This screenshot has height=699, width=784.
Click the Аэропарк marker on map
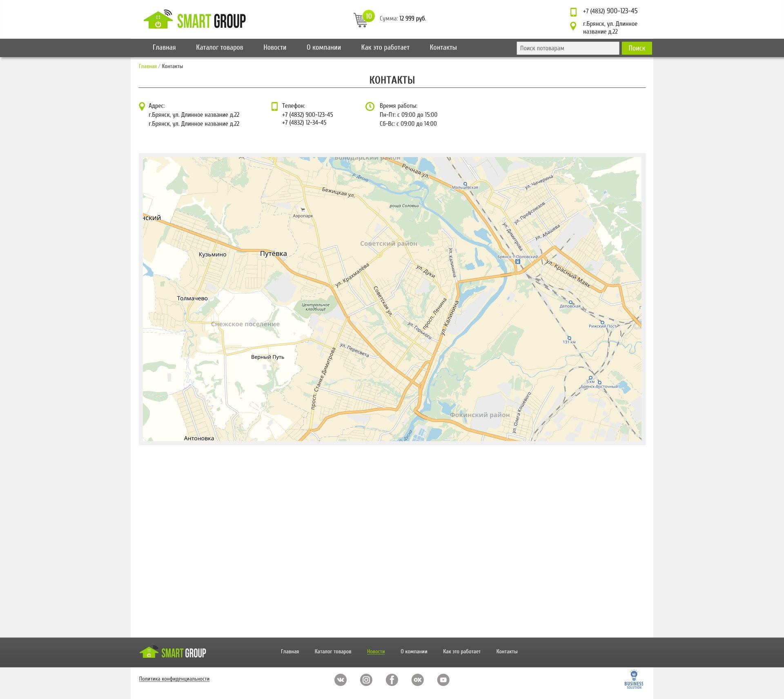(303, 210)
